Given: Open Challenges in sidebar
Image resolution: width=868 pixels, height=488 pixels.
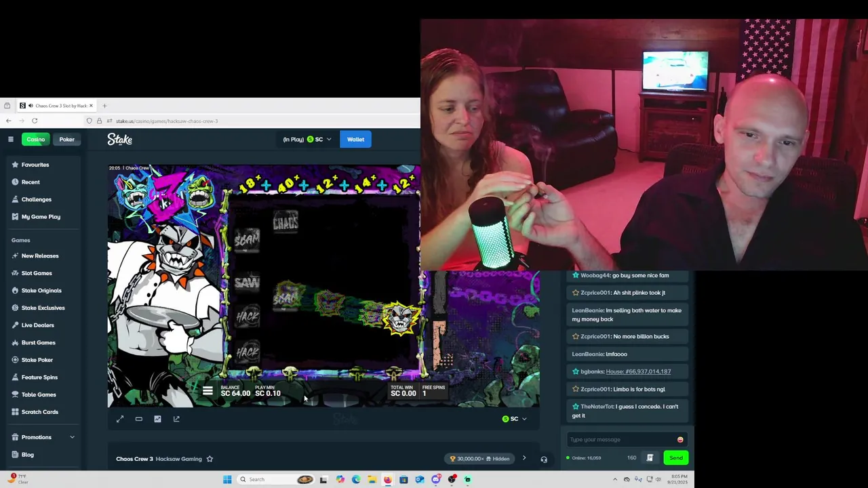Looking at the screenshot, I should pyautogui.click(x=36, y=199).
